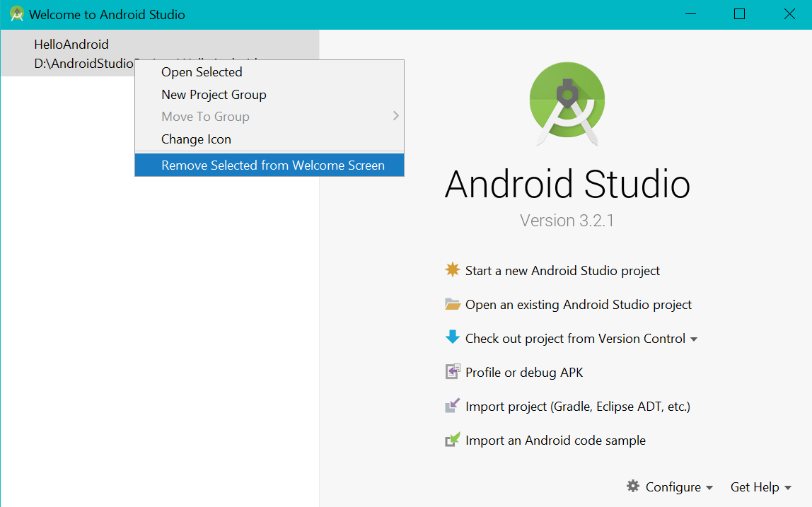Expand the Move To Group submenu
The width and height of the screenshot is (812, 507).
coord(205,116)
